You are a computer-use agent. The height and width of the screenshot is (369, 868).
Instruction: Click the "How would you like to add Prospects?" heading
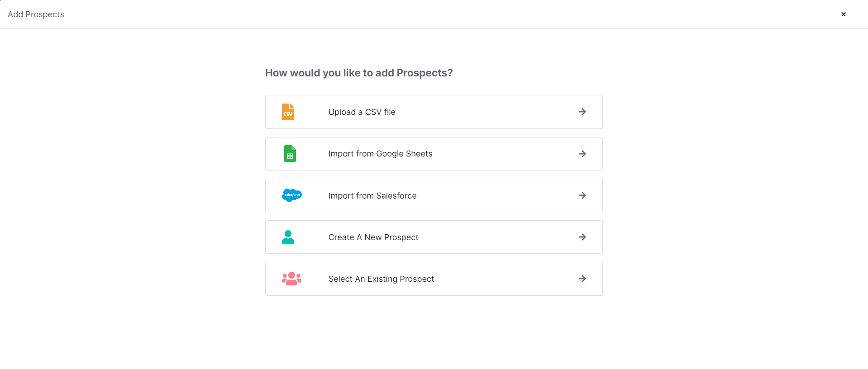pyautogui.click(x=358, y=73)
